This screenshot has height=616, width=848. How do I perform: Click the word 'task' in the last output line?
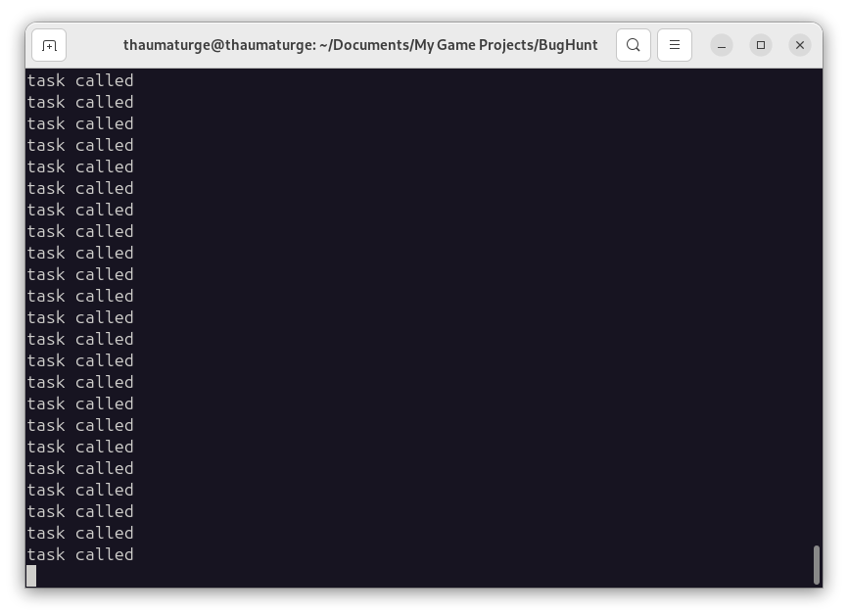coord(46,555)
